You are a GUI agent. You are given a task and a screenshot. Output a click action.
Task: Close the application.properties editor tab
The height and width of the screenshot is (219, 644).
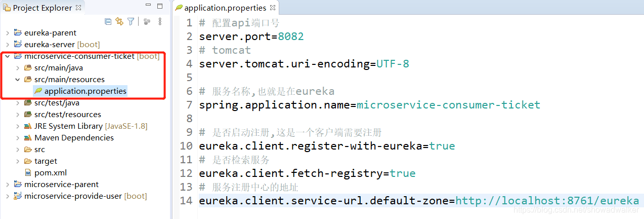pos(272,8)
